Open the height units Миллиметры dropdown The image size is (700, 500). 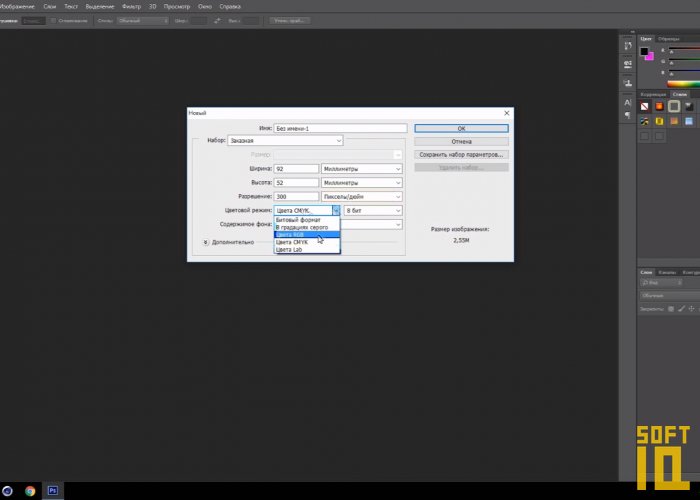[x=362, y=183]
